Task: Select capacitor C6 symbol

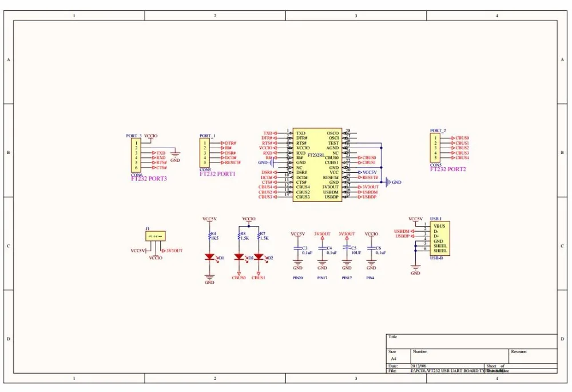Action: (371, 248)
